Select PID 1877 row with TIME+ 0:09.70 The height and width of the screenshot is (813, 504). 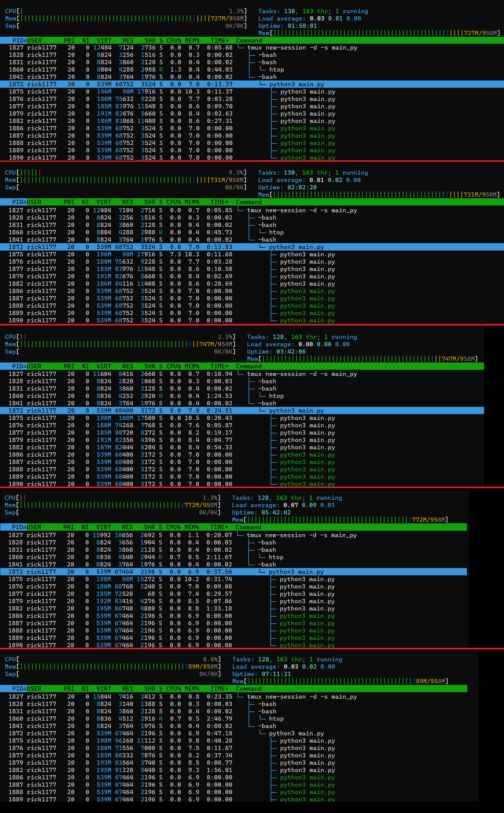pyautogui.click(x=252, y=106)
